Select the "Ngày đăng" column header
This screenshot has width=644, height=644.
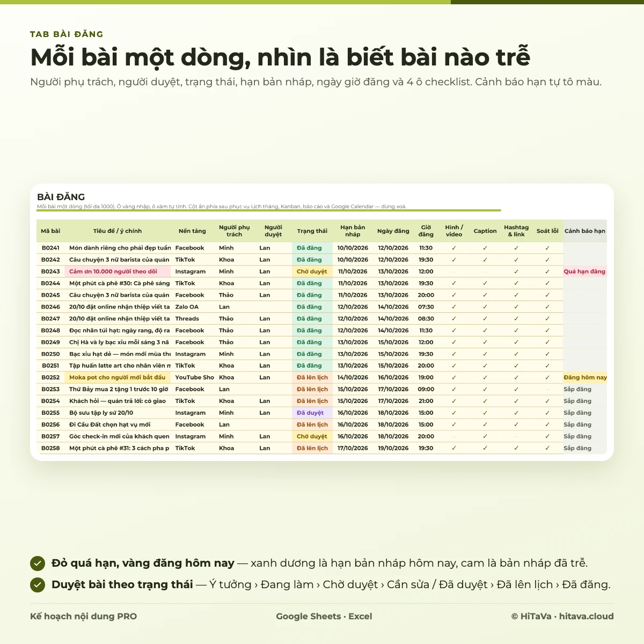[393, 231]
